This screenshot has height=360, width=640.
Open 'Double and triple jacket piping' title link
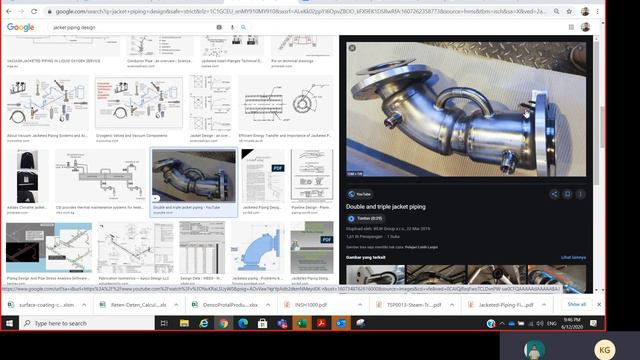pyautogui.click(x=386, y=207)
